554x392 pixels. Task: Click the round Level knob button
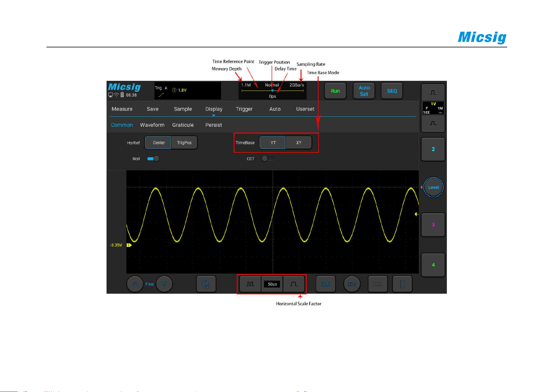click(x=433, y=187)
